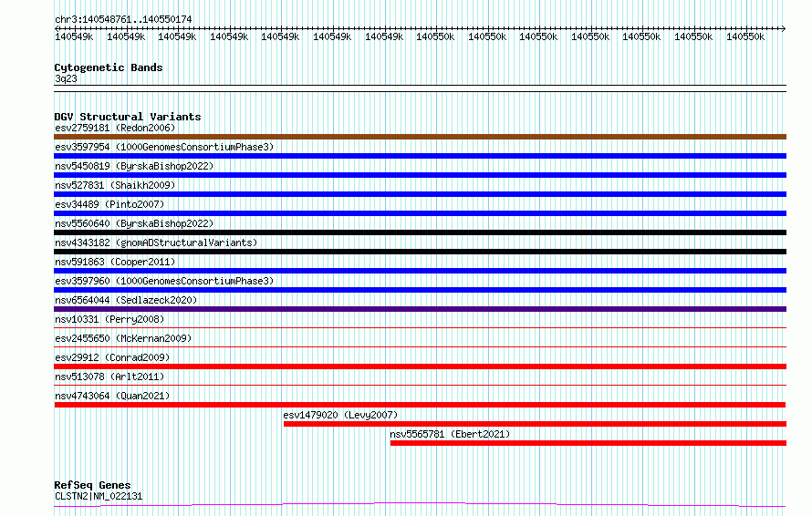
Task: Click the chr3:140548761..140550174 coordinates text
Action: pyautogui.click(x=123, y=20)
